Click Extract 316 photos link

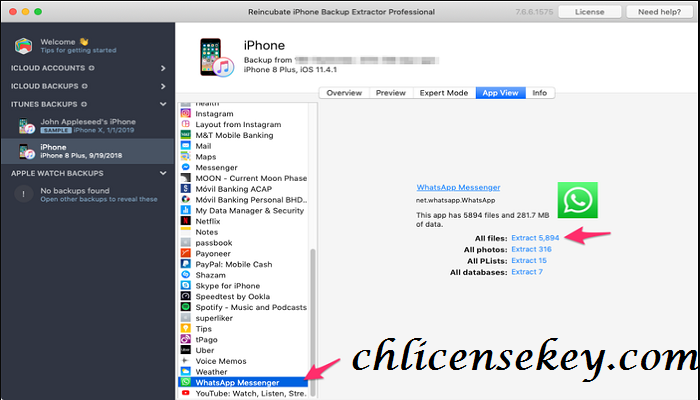[x=531, y=249]
